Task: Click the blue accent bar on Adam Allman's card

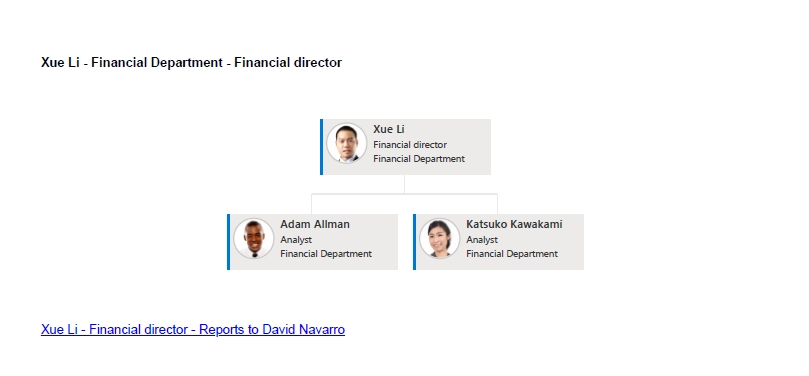Action: click(229, 242)
